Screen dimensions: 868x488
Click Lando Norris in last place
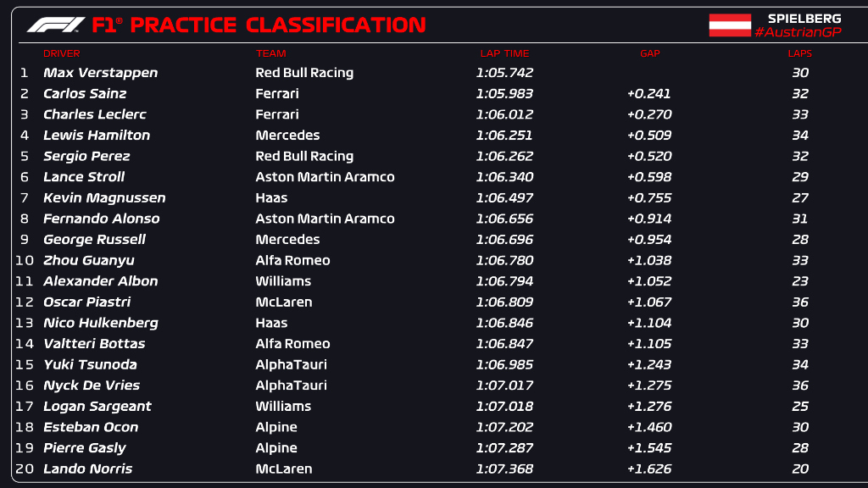(87, 469)
